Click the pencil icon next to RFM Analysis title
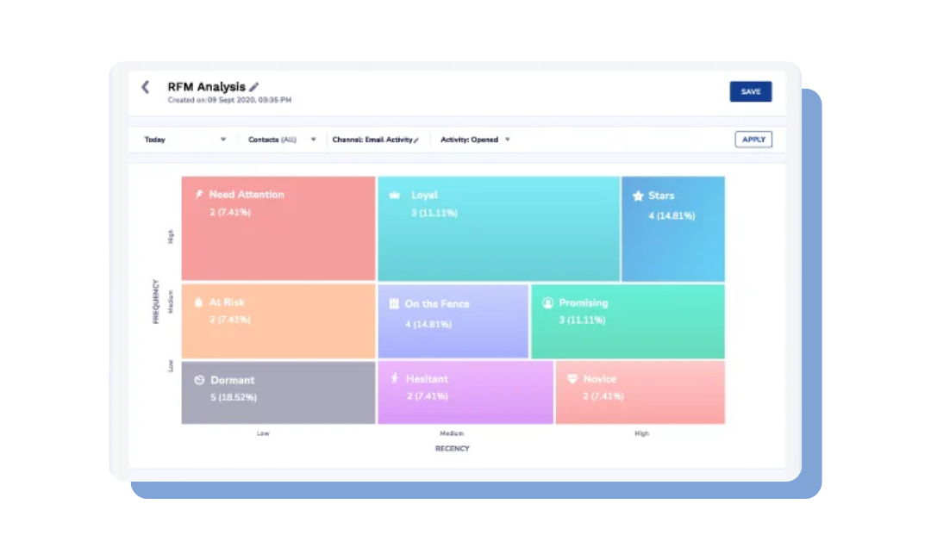 (x=254, y=87)
